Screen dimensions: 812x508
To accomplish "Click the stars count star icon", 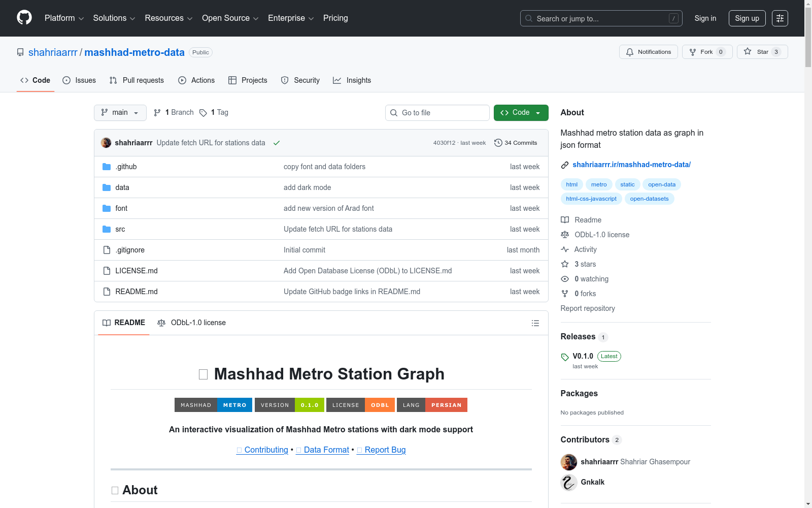I will click(565, 264).
